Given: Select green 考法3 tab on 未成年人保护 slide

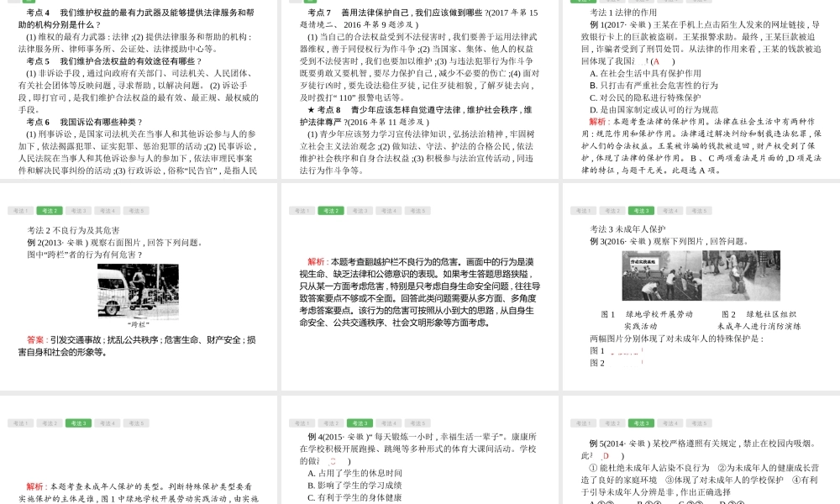Looking at the screenshot, I should pos(641,211).
